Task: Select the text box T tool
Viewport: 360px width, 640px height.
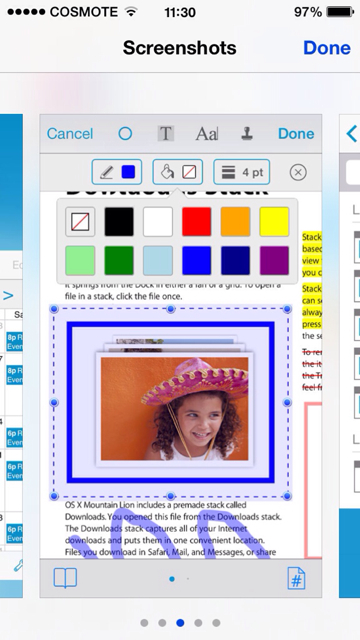Action: (165, 133)
